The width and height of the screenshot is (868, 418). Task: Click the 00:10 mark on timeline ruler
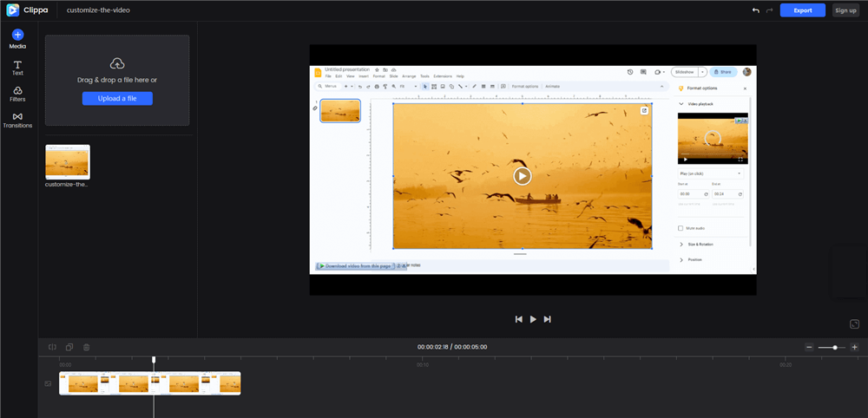tap(423, 365)
